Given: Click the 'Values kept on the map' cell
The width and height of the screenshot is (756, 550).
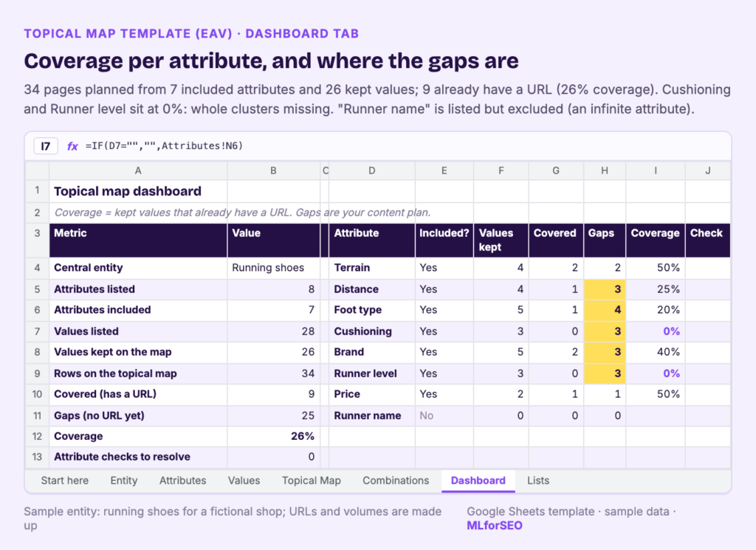Looking at the screenshot, I should coord(138,352).
